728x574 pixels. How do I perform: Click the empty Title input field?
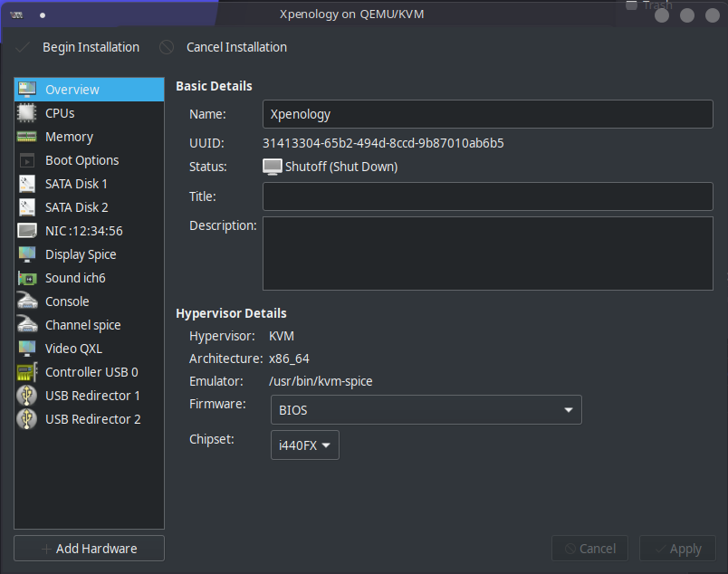click(487, 196)
